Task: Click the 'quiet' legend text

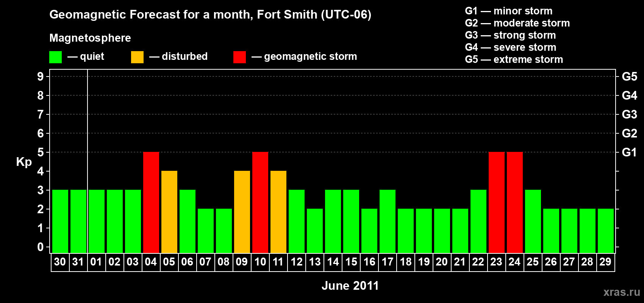Action: pos(92,57)
